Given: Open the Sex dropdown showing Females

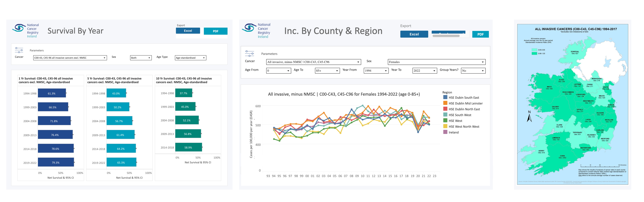Looking at the screenshot, I should (436, 62).
